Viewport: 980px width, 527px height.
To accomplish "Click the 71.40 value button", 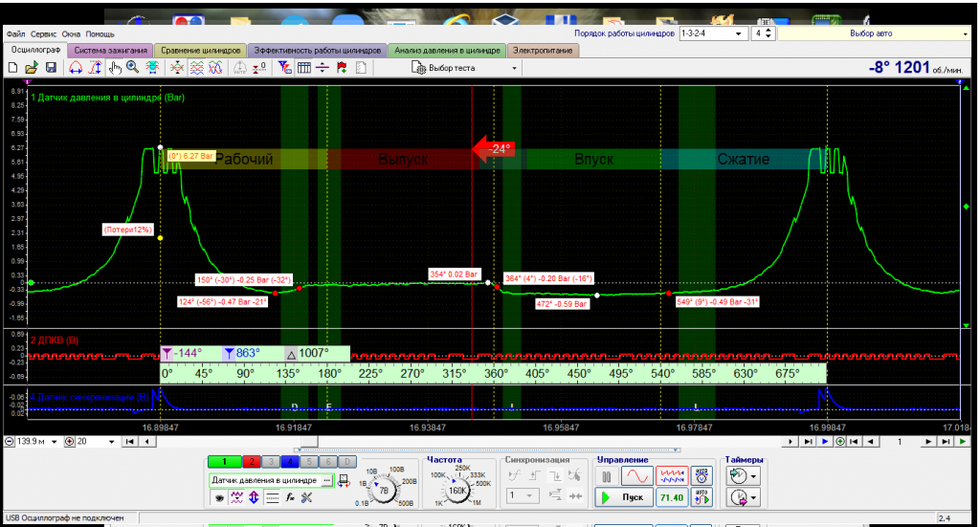I will (x=672, y=497).
